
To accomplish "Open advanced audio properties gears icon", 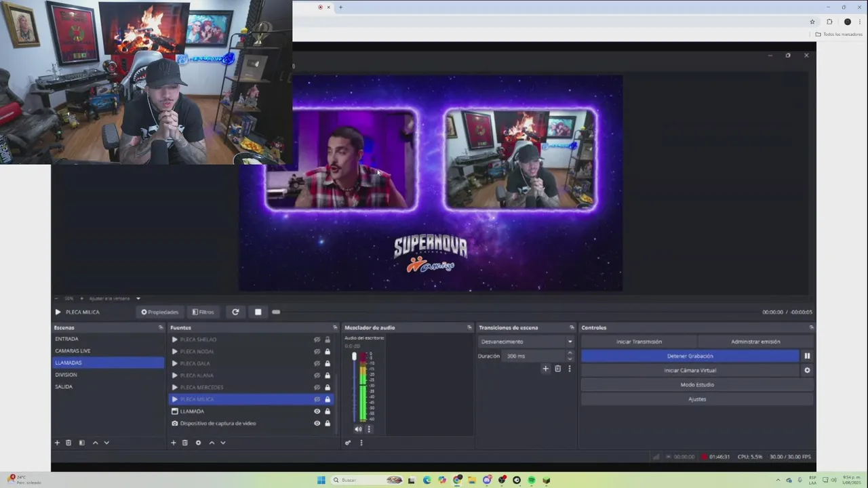I will (x=348, y=443).
